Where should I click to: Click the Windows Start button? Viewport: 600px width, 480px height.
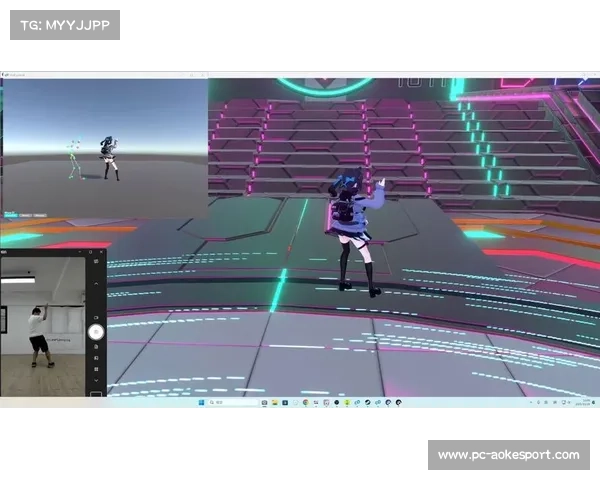point(202,403)
